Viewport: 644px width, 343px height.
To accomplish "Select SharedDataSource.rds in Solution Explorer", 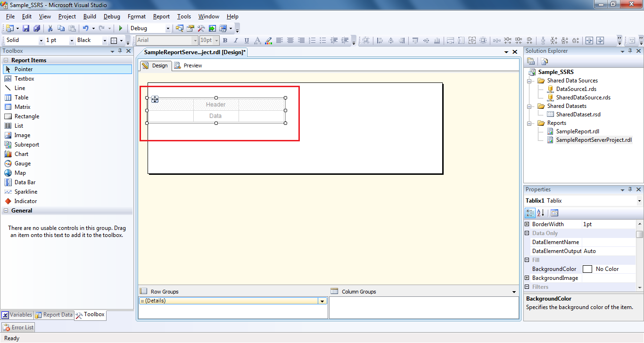I will 583,98.
